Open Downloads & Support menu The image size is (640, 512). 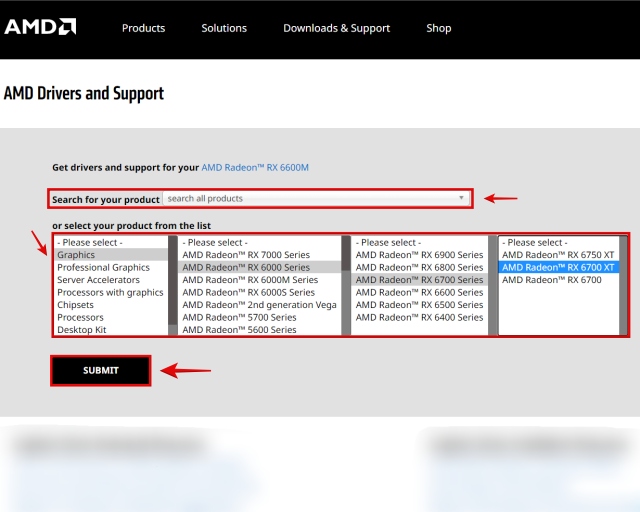(x=337, y=28)
